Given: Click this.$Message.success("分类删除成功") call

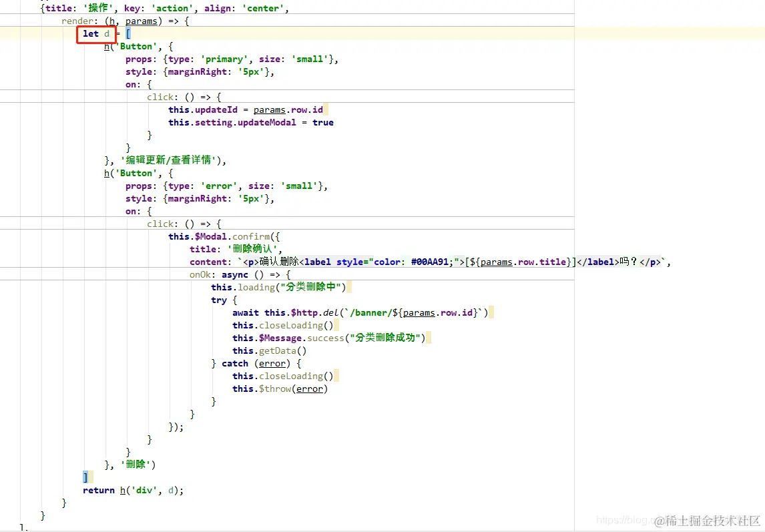Looking at the screenshot, I should point(328,338).
